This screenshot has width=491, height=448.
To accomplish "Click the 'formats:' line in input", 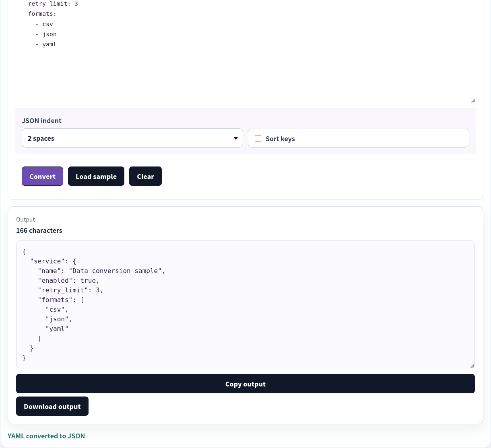I will (x=42, y=14).
